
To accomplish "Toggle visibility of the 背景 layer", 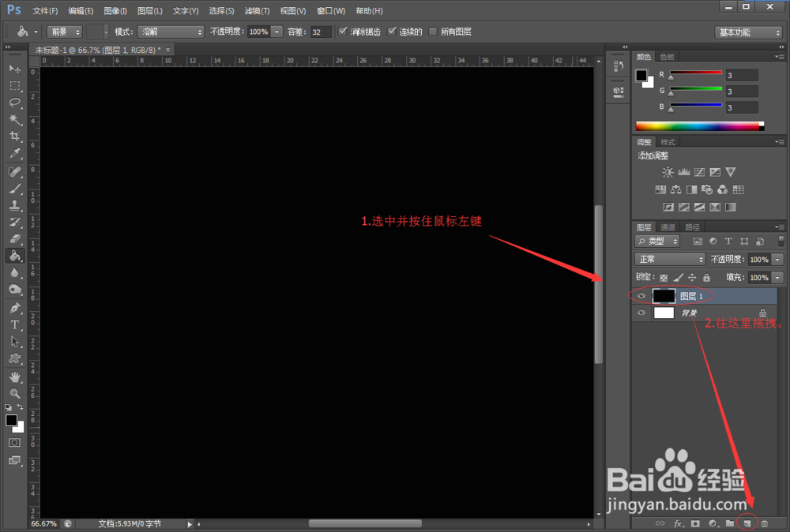I will [641, 313].
